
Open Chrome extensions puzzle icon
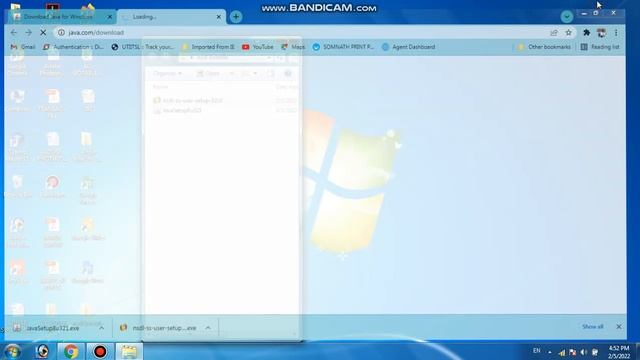click(x=587, y=32)
